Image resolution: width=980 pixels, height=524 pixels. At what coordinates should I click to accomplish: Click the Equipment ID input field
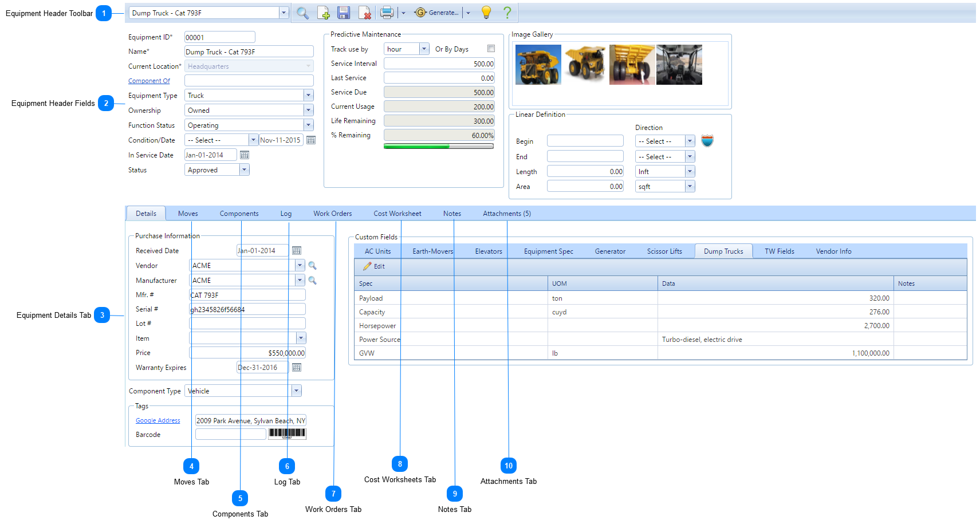(220, 37)
